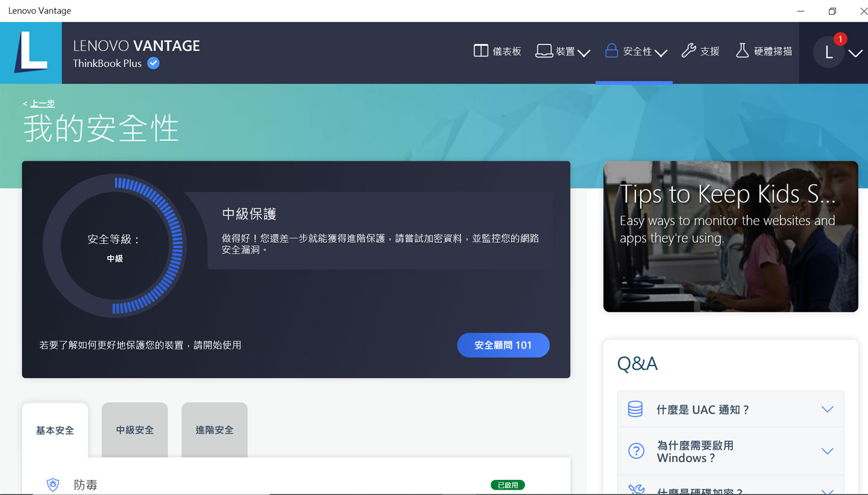Open the user avatar L icon
The image size is (868, 495).
tap(828, 52)
